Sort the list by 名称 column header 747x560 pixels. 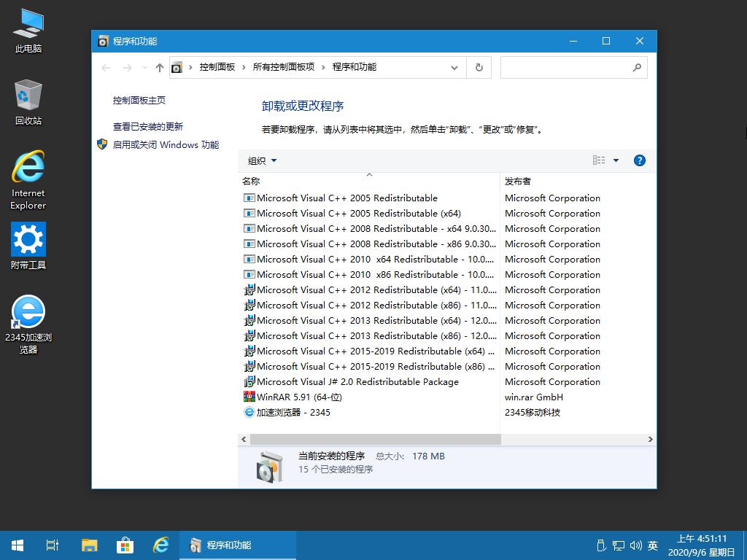[368, 181]
